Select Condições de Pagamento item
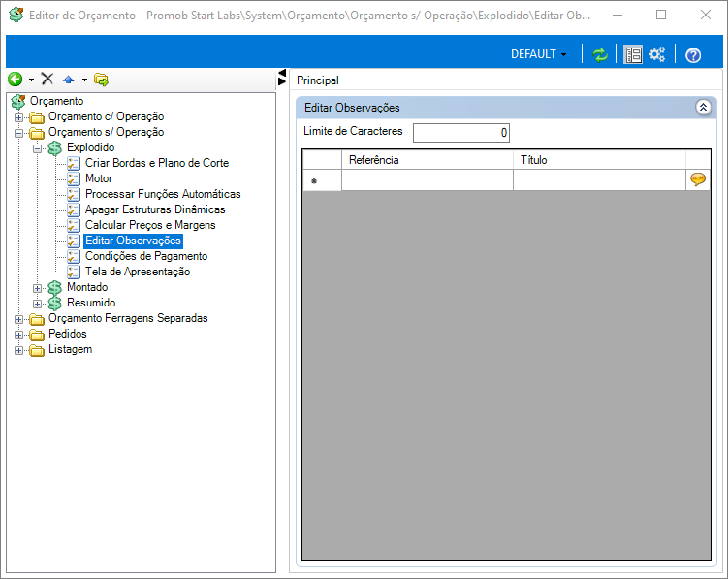Screen dimensions: 728x579 coord(146,256)
